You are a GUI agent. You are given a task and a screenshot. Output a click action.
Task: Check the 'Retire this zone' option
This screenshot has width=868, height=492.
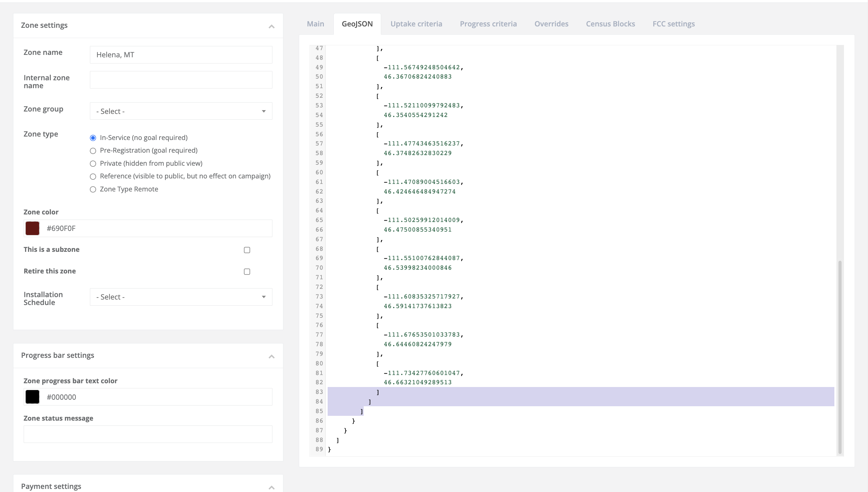pos(247,271)
